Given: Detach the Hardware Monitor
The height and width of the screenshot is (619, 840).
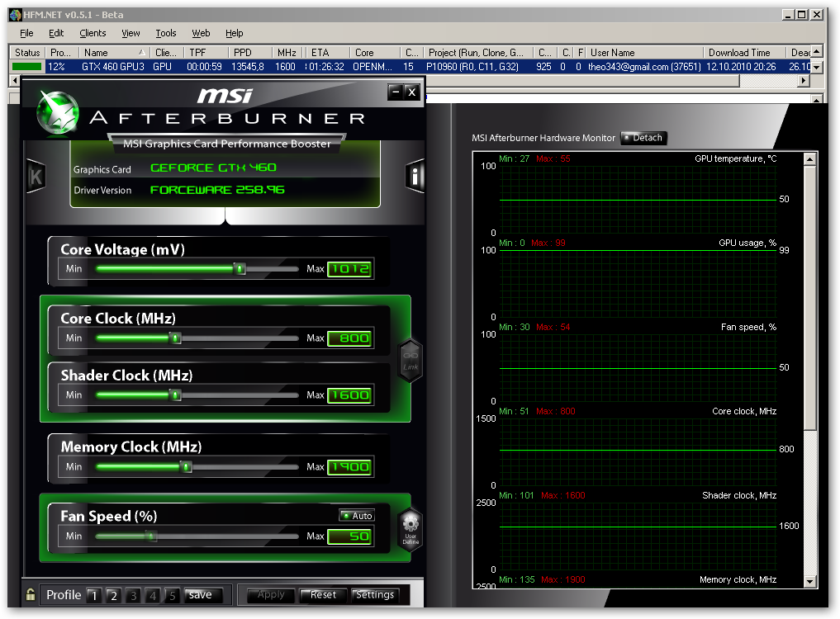Looking at the screenshot, I should (x=644, y=138).
